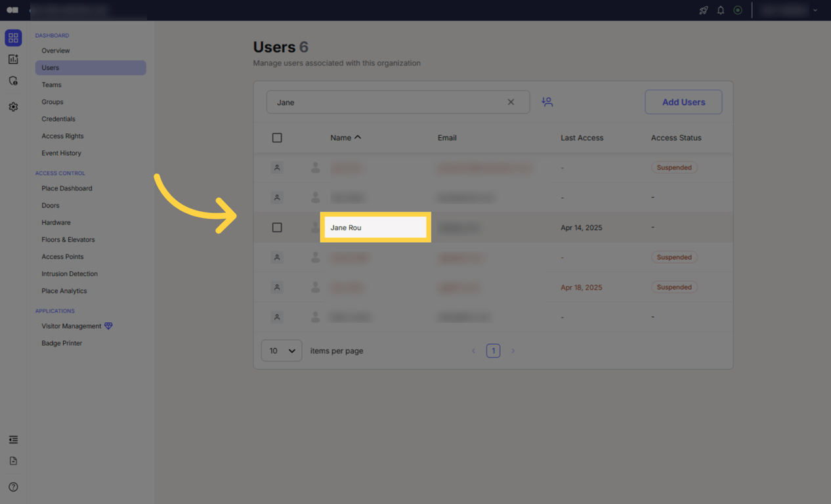The image size is (831, 504).
Task: Select Teams in the Dashboard menu
Action: pos(51,85)
